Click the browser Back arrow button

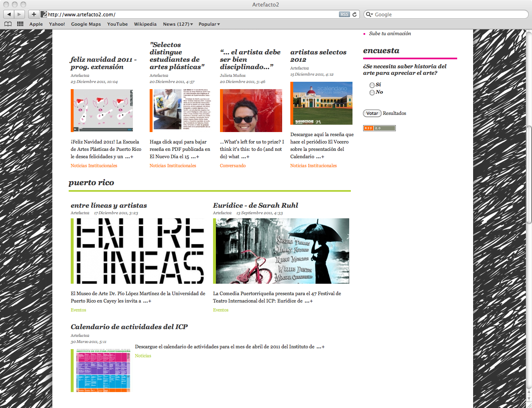pos(9,14)
